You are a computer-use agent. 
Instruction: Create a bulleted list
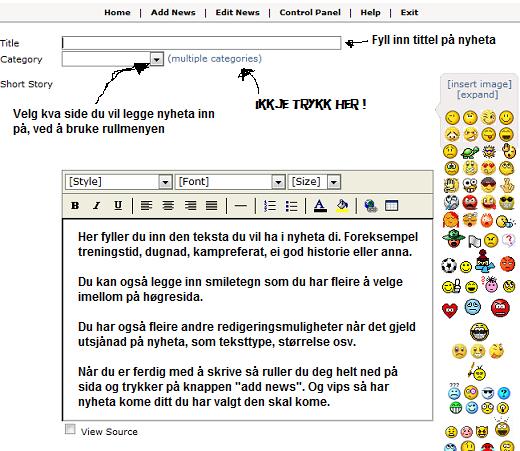291,206
